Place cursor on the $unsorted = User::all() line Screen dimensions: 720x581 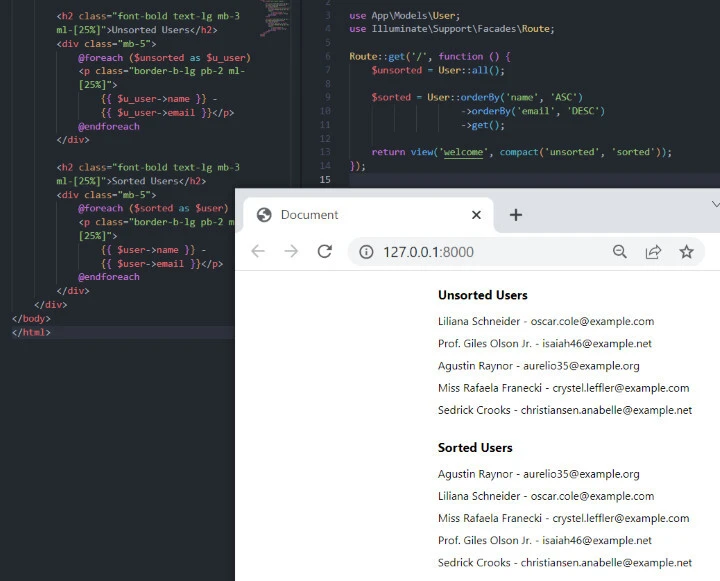pyautogui.click(x=438, y=70)
